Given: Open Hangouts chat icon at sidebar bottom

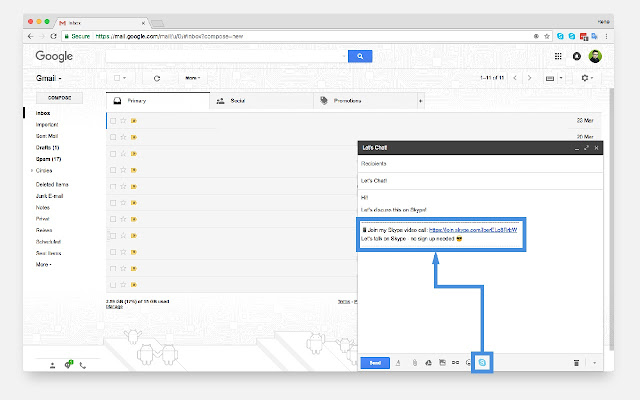Looking at the screenshot, I should 68,364.
